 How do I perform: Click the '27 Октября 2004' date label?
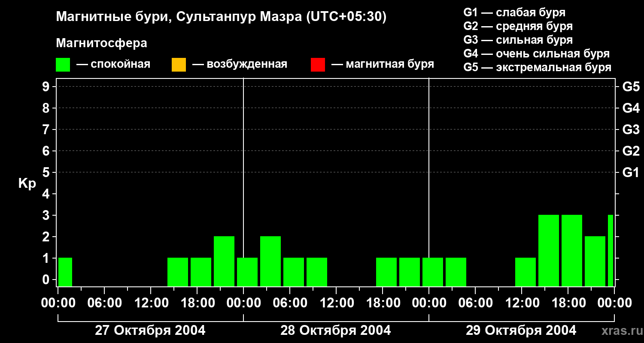[x=150, y=331]
